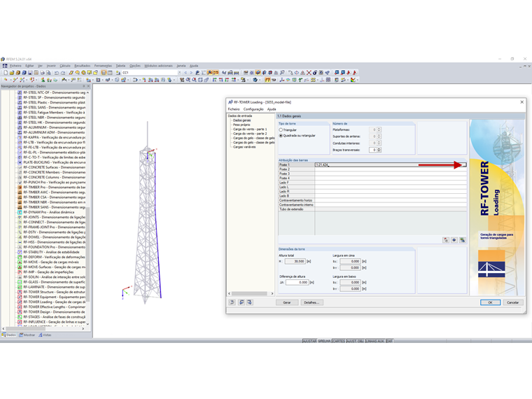532x399 pixels.
Task: Select Peso próprio in dialog tree
Action: pos(241,125)
